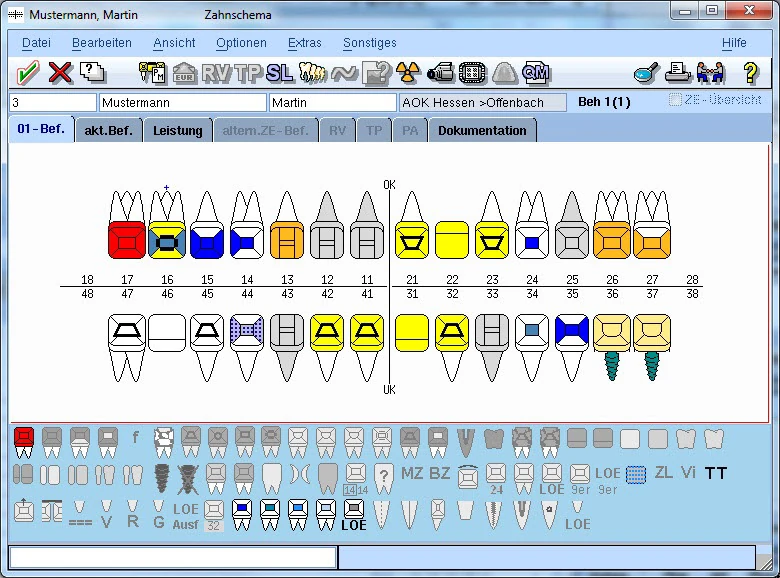780x578 pixels.
Task: Select the bold TT finding symbol
Action: tap(716, 473)
